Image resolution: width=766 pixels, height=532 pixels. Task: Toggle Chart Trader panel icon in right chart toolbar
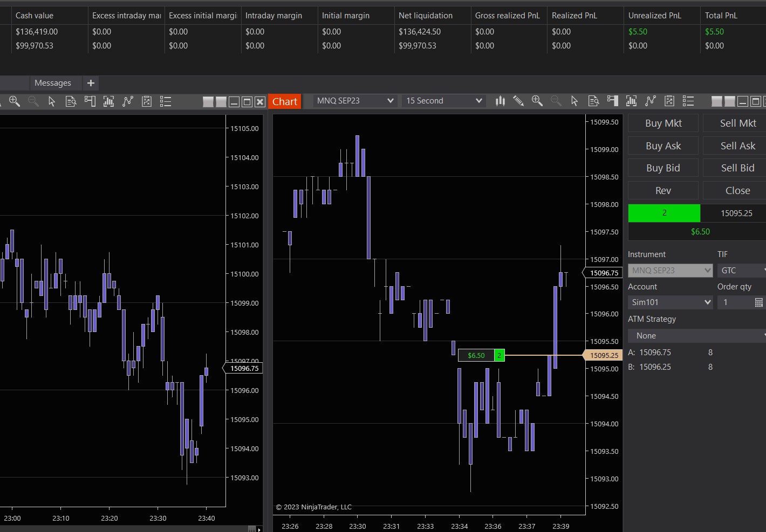[x=612, y=101]
